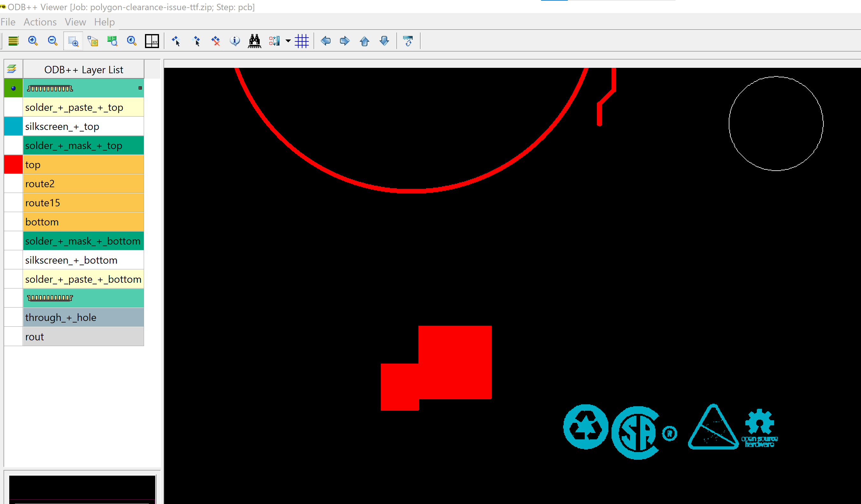Image resolution: width=861 pixels, height=504 pixels.
Task: Click the Zoom In magnifier
Action: (x=33, y=41)
